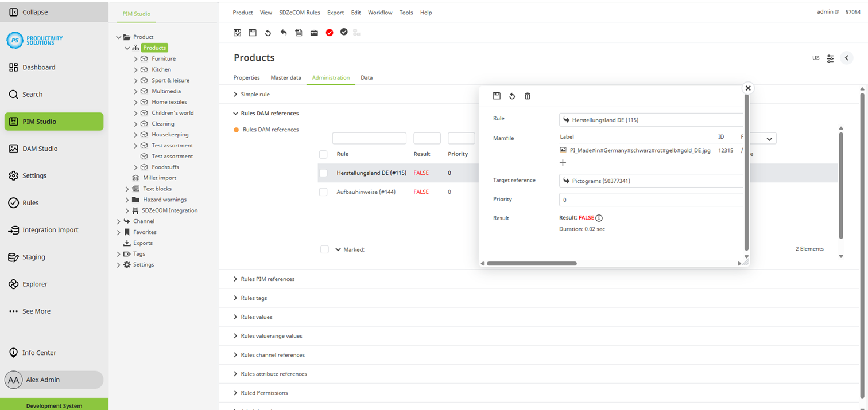Switch to the Master data tab
Image resolution: width=868 pixels, height=410 pixels.
click(x=285, y=77)
